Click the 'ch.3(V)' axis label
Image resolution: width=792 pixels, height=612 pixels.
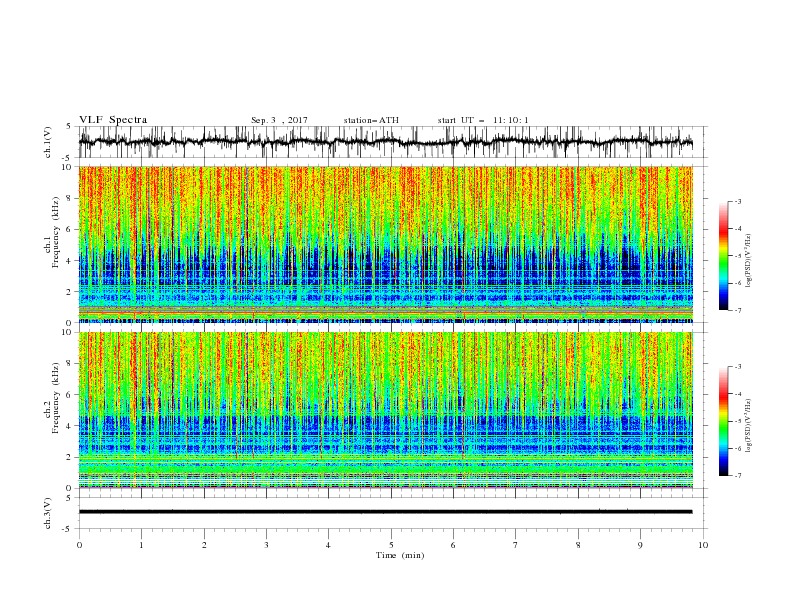48,513
